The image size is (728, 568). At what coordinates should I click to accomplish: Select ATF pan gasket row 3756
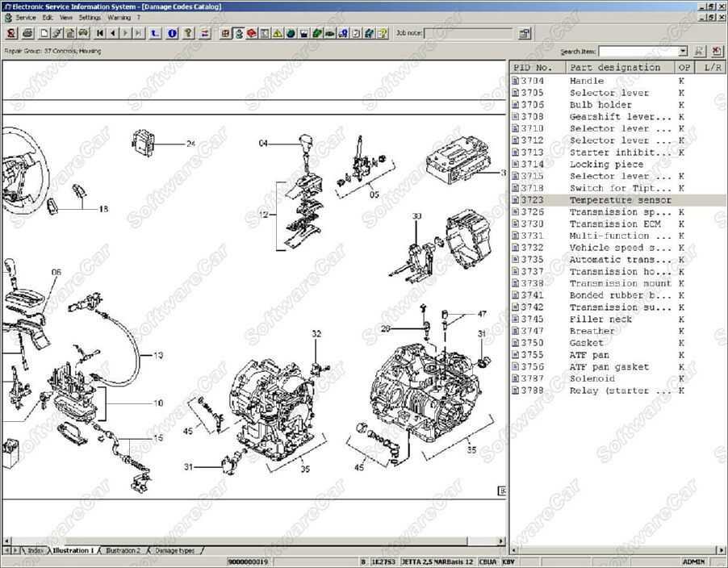coord(609,367)
